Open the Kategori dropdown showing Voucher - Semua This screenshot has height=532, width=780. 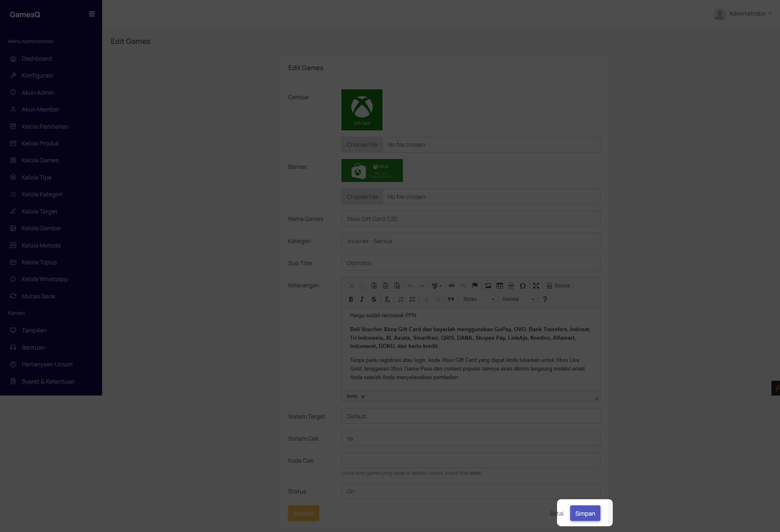click(x=471, y=241)
